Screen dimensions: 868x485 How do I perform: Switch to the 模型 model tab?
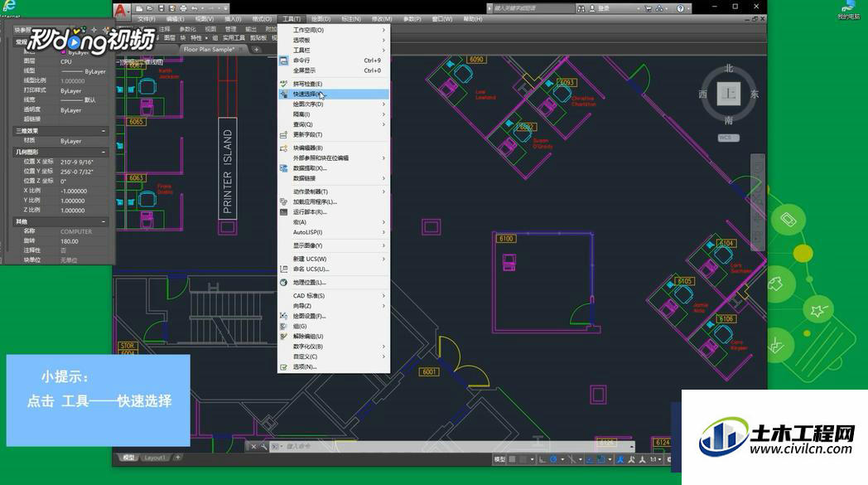[x=128, y=458]
